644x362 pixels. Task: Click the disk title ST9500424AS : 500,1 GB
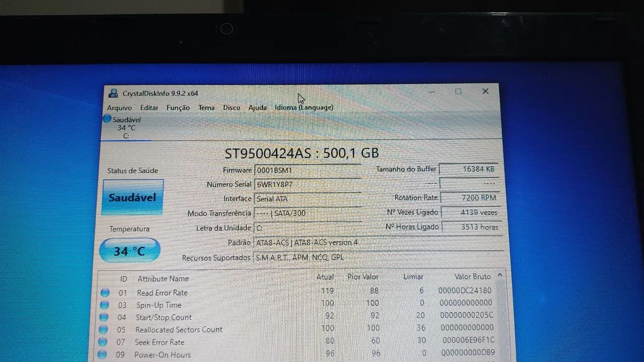click(x=301, y=153)
